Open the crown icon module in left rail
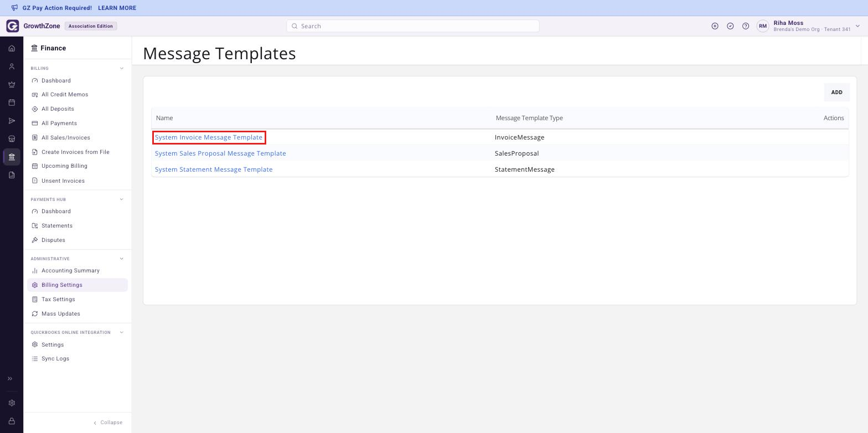Viewport: 868px width, 433px height. [12, 85]
